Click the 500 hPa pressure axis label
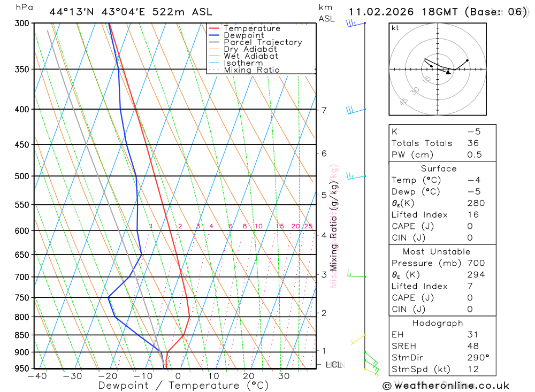This screenshot has height=392, width=535. (x=22, y=176)
